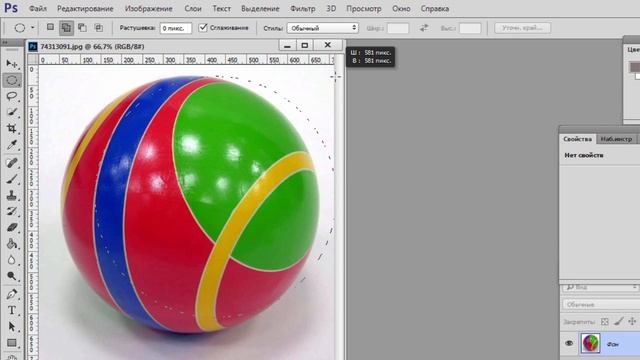Select the Pen tool

point(12,294)
